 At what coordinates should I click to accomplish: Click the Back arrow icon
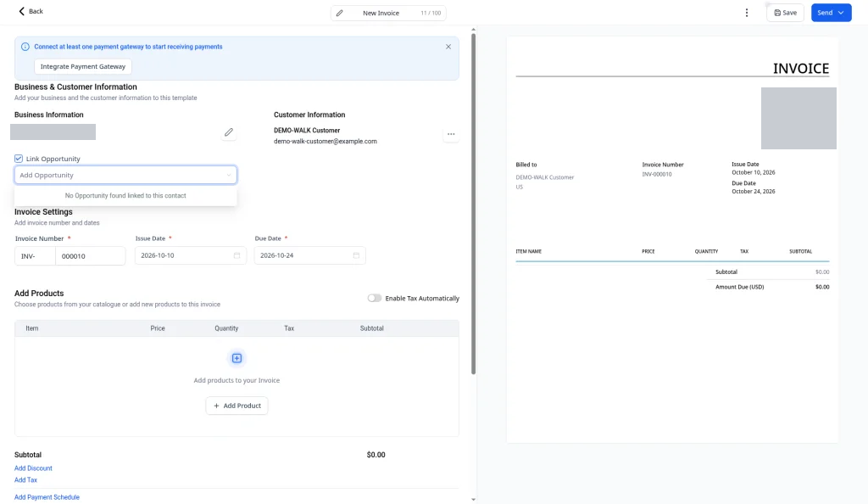point(21,11)
